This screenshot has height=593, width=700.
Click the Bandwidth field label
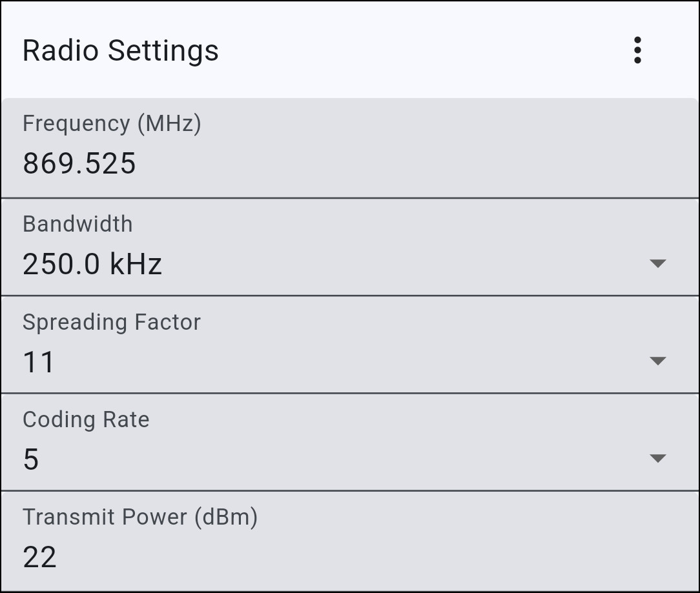[x=77, y=224]
